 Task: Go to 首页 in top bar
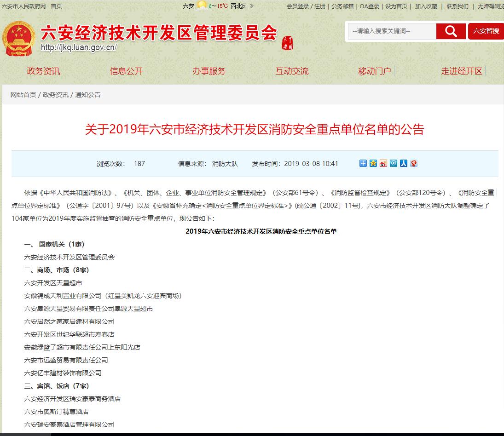tap(56, 6)
